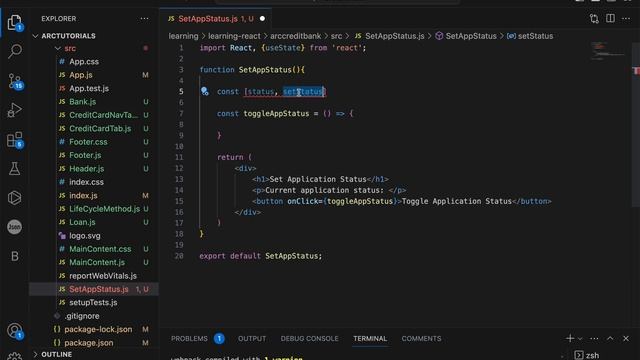Open Header.js file
This screenshot has height=360, width=640.
87,169
